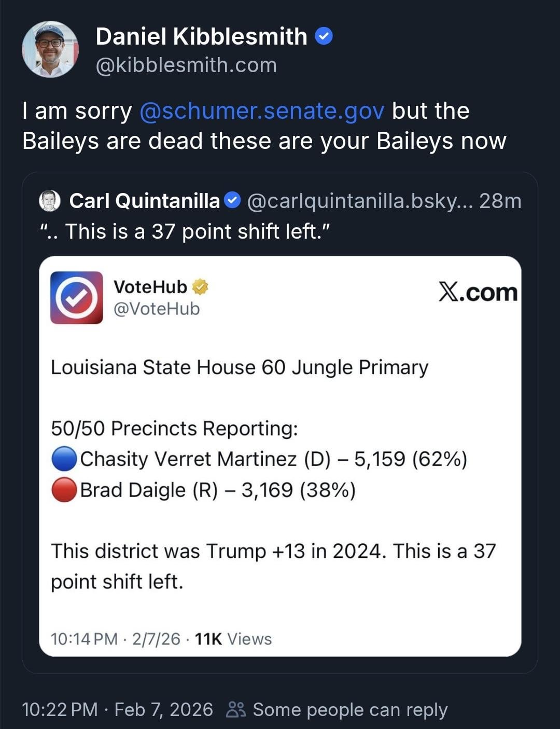Open the @schumer.senate.gov mention
Screen dimensions: 560x729
262,111
